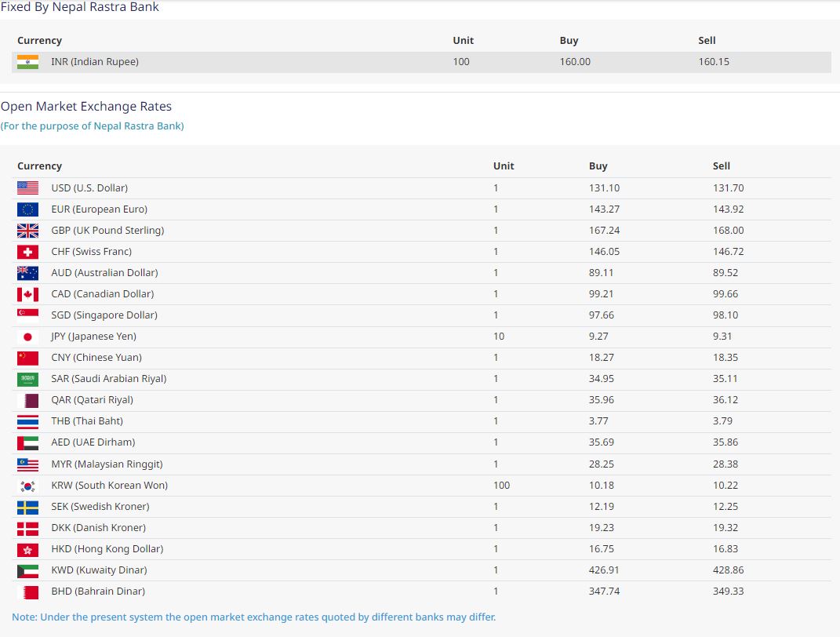Click the 'Open Market Exchange Rates' heading
The width and height of the screenshot is (840, 637).
pyautogui.click(x=86, y=106)
